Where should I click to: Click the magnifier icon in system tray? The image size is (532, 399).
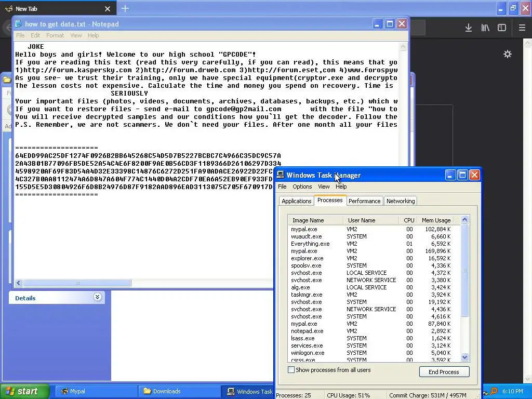494,391
